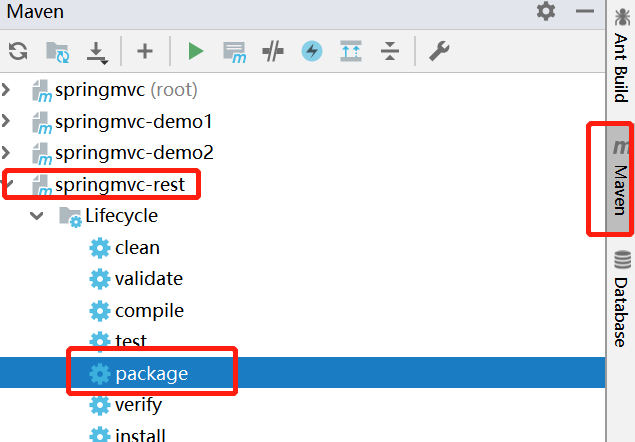Select compile lifecycle goal
Image resolution: width=635 pixels, height=442 pixels.
149,311
